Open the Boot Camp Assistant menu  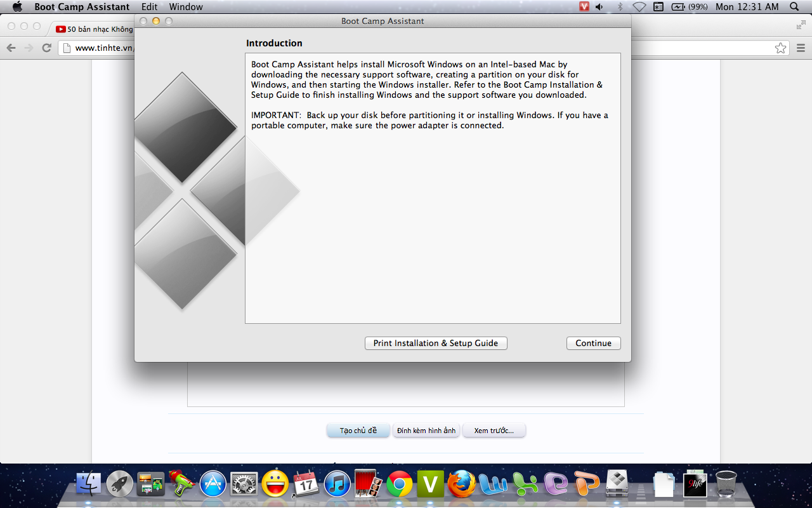[82, 7]
